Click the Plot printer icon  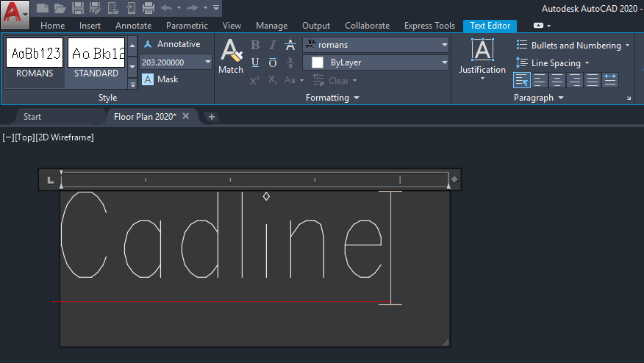tap(149, 8)
